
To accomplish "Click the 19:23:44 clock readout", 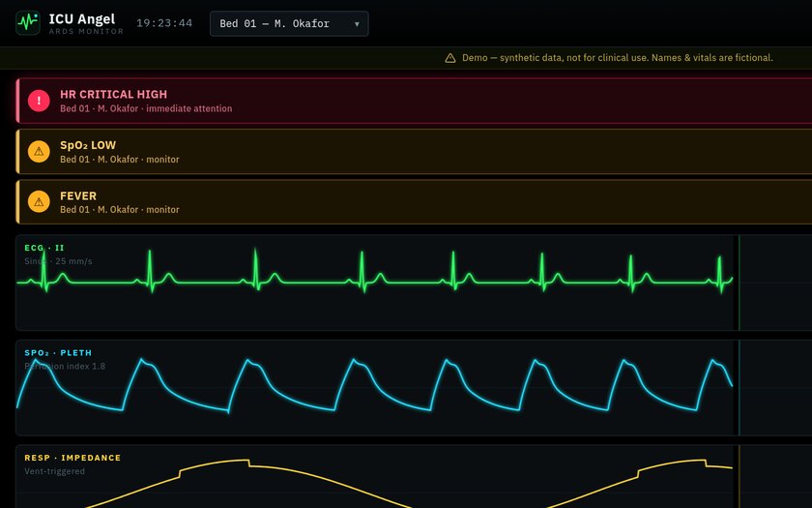I will click(x=164, y=23).
